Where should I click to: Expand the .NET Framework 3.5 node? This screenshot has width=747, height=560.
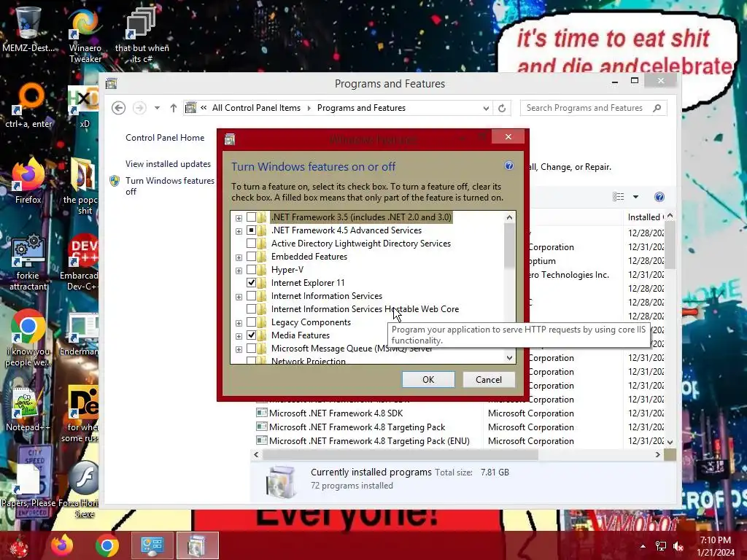(x=239, y=218)
